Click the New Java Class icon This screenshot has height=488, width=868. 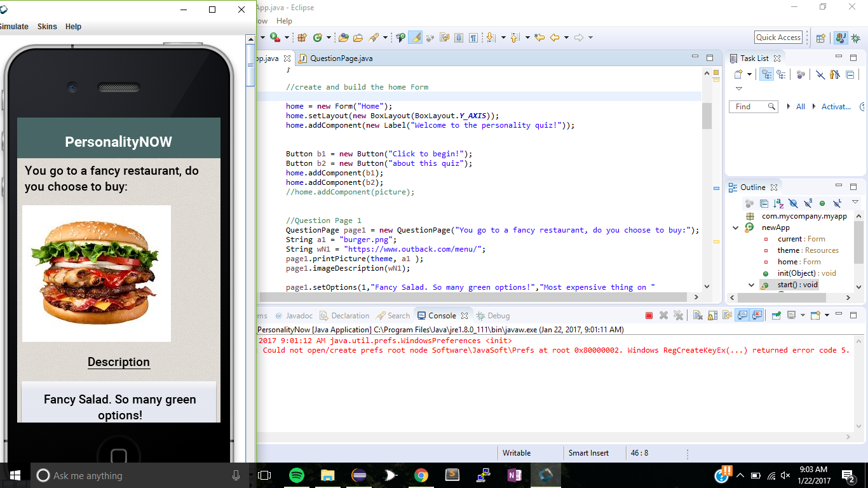318,37
